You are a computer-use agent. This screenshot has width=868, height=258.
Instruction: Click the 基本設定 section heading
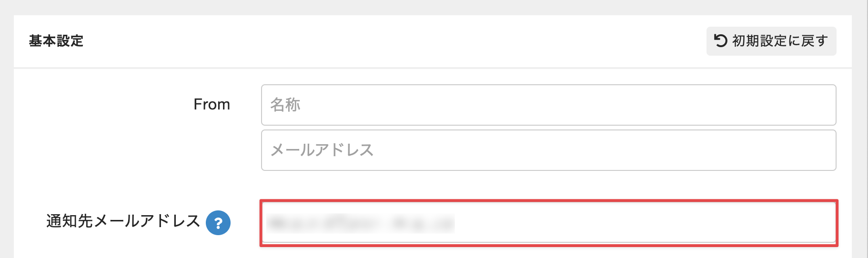56,41
